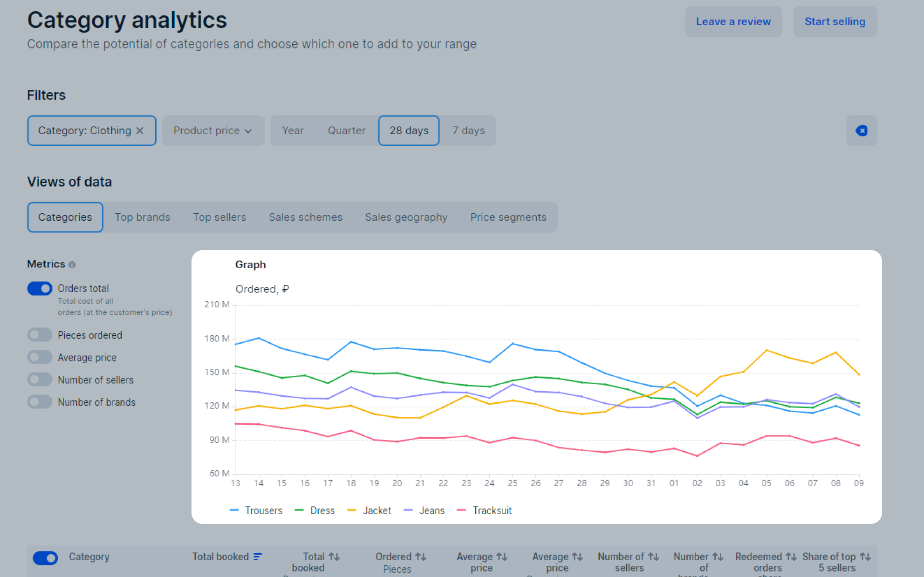This screenshot has width=924, height=577.
Task: Sort by Number of sellers arrows
Action: coord(653,557)
